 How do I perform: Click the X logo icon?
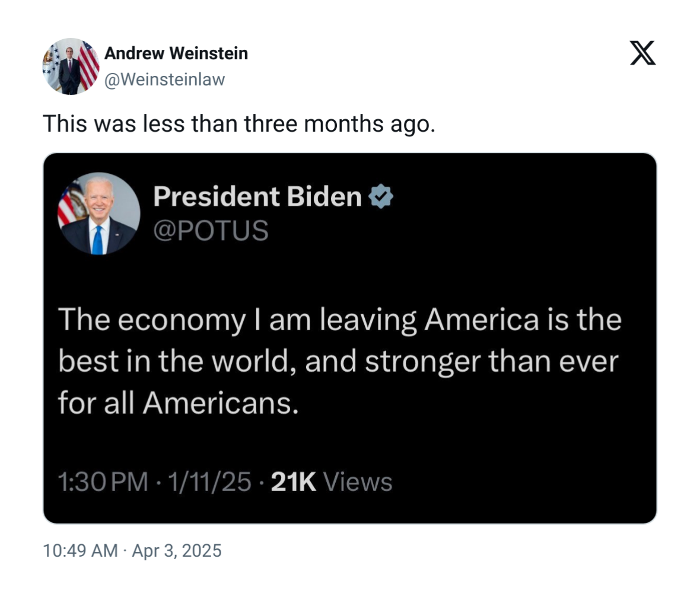pos(642,53)
